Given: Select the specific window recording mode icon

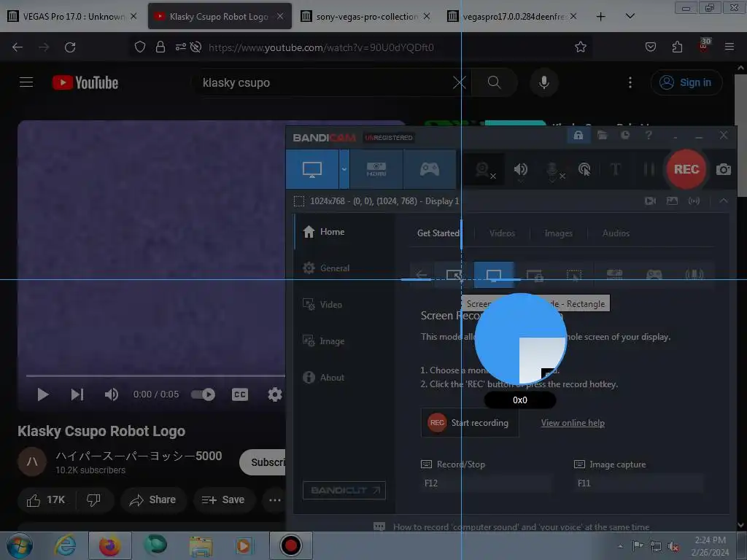Looking at the screenshot, I should 535,275.
